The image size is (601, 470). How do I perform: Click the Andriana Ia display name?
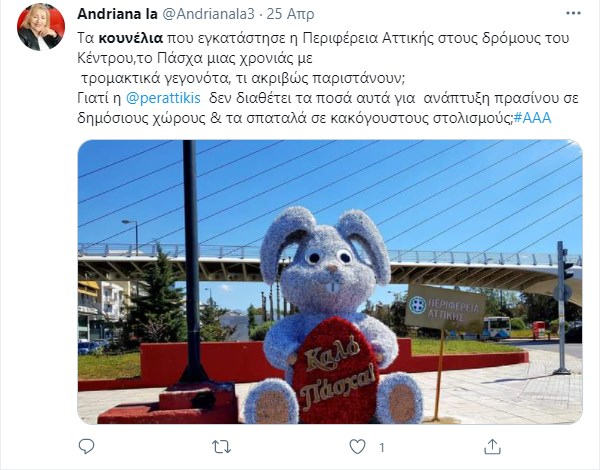pos(117,14)
